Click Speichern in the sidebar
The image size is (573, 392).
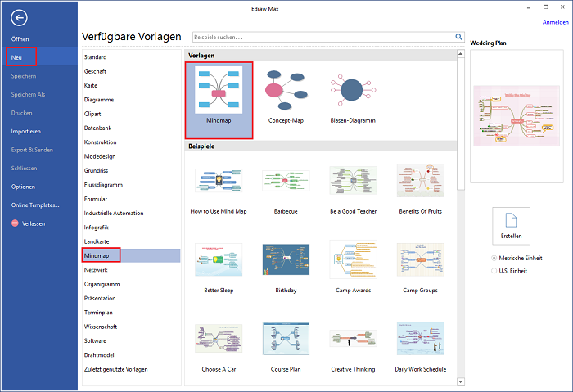point(24,76)
